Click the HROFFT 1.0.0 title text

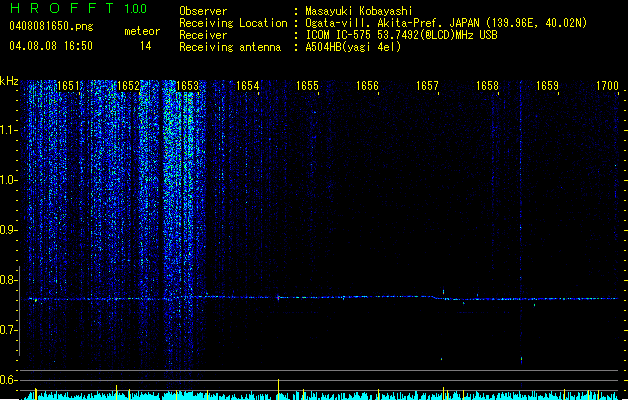click(78, 8)
